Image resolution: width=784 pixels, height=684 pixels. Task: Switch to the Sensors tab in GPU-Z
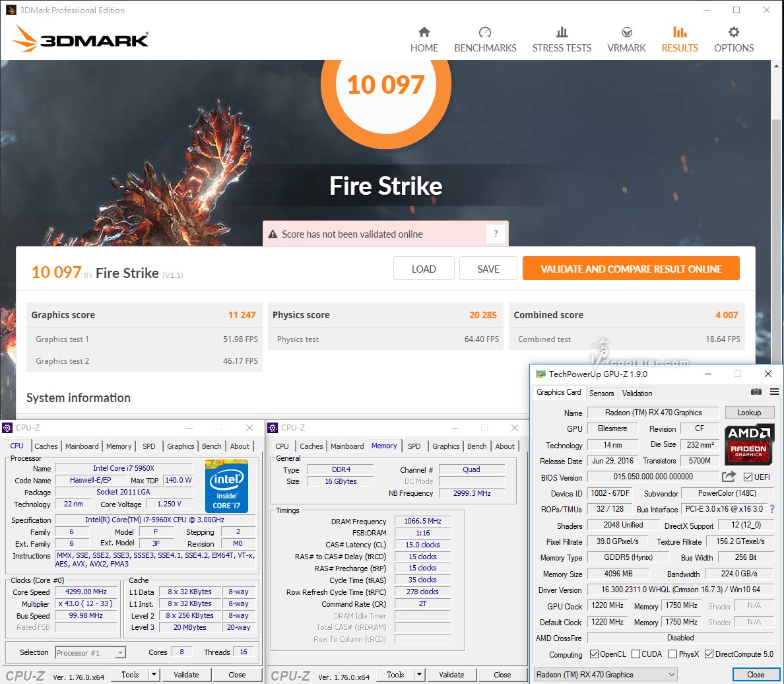pyautogui.click(x=601, y=393)
